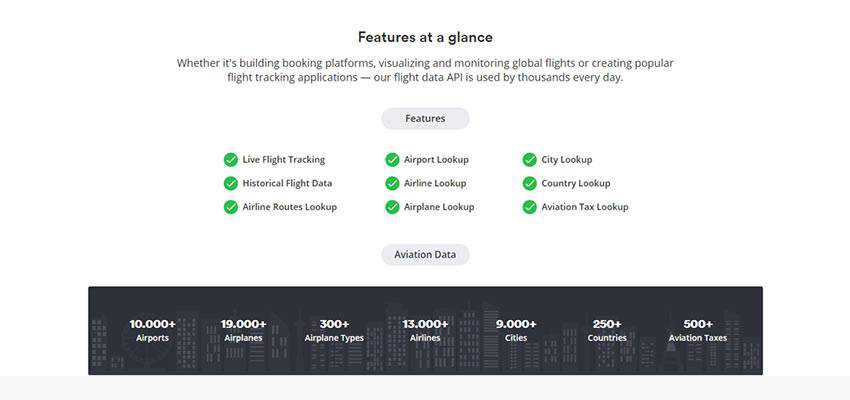Click the 19.000+ Airplanes statistic
The image size is (850, 400).
(x=243, y=330)
